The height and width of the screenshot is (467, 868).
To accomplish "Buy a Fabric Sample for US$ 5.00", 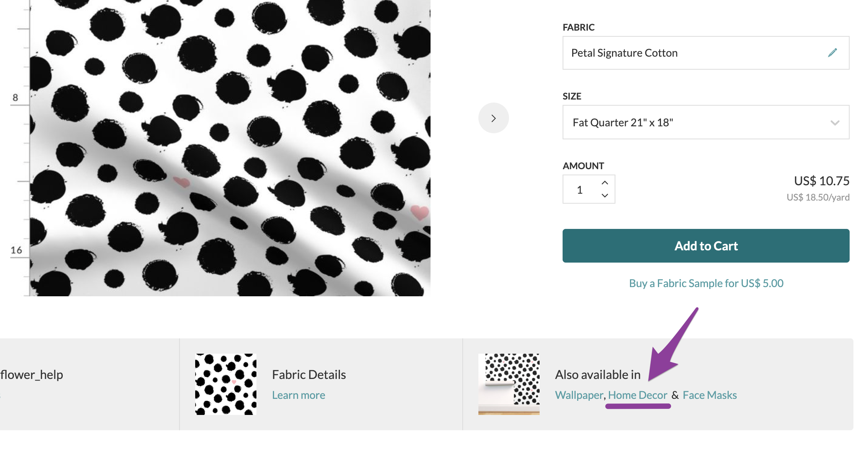I will [x=706, y=283].
